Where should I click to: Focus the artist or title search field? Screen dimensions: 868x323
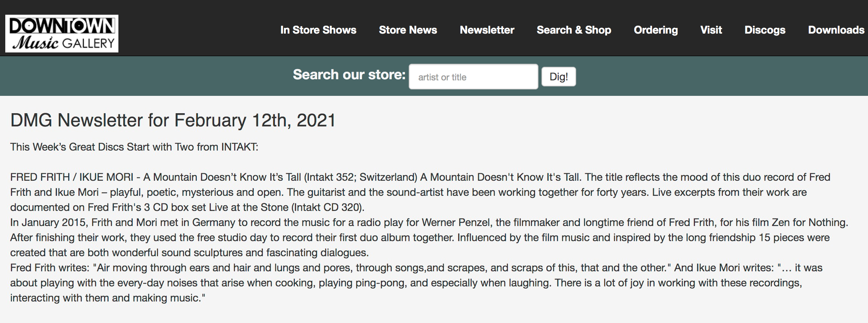(x=473, y=77)
